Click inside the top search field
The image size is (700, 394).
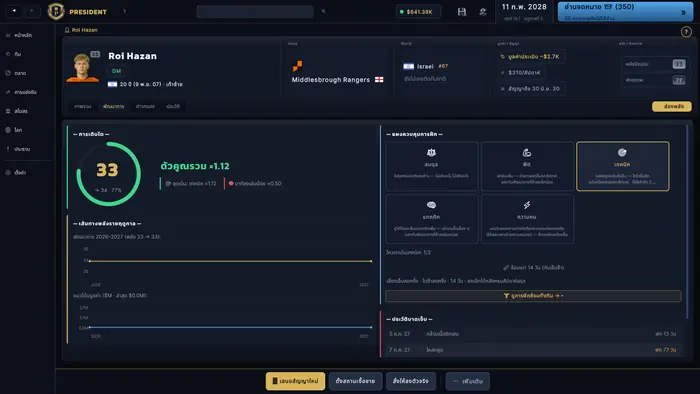[255, 12]
